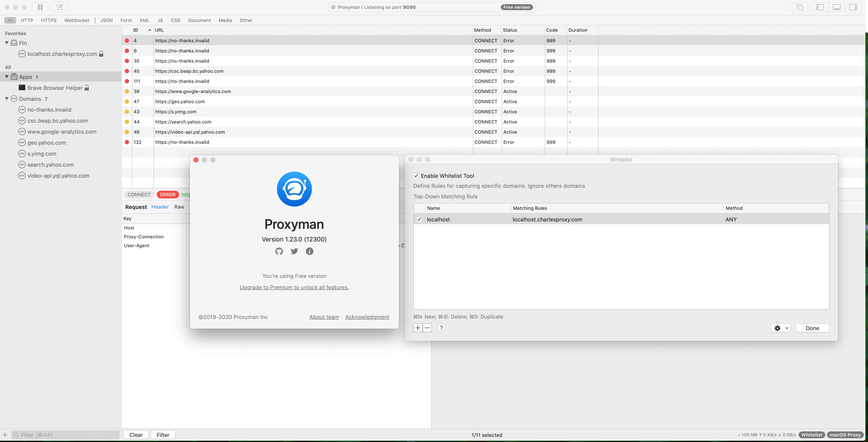Viewport: 868px width, 442px height.
Task: Switch to the Header request tab
Action: point(160,207)
